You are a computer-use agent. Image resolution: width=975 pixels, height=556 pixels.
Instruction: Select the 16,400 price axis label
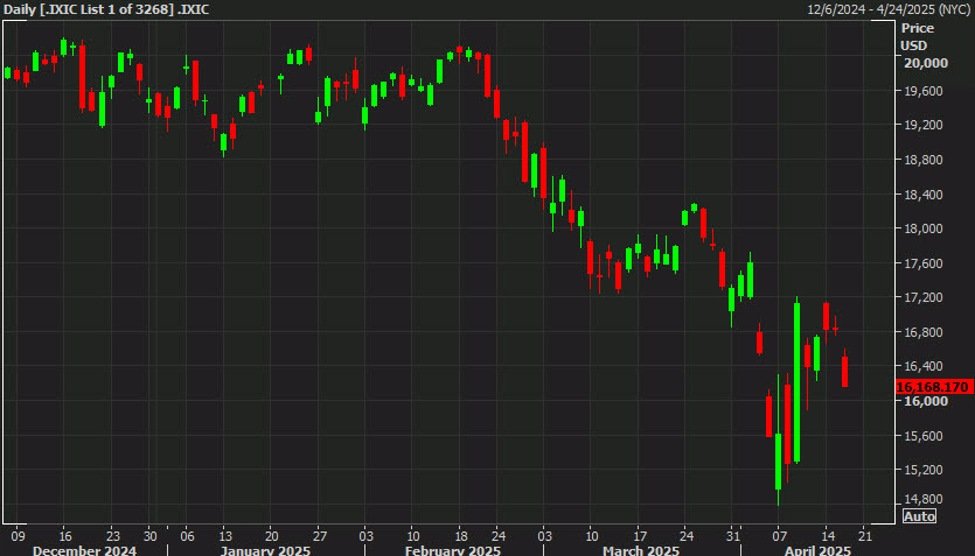[924, 367]
